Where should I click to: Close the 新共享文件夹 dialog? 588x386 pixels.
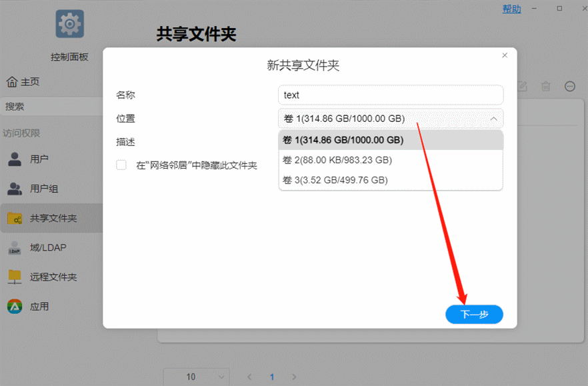point(505,55)
